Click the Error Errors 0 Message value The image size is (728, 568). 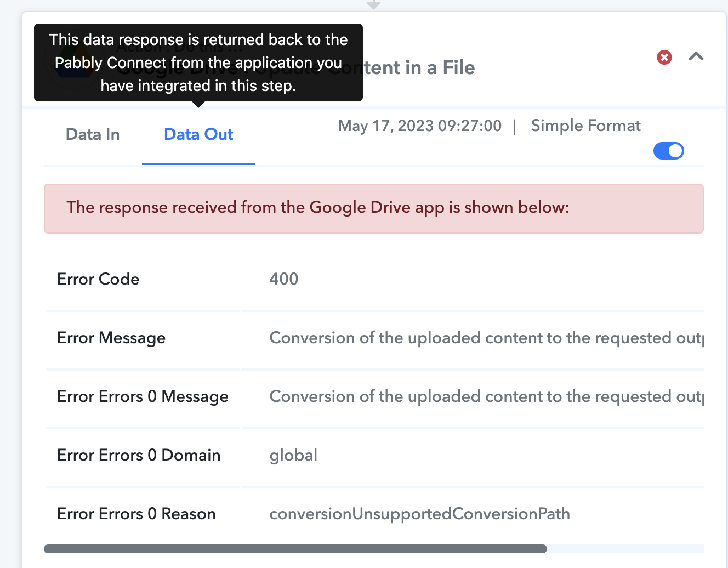(486, 396)
